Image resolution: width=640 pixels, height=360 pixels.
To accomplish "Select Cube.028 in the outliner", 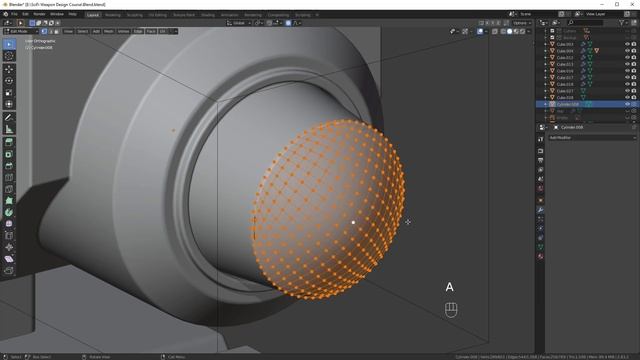I will tap(565, 98).
